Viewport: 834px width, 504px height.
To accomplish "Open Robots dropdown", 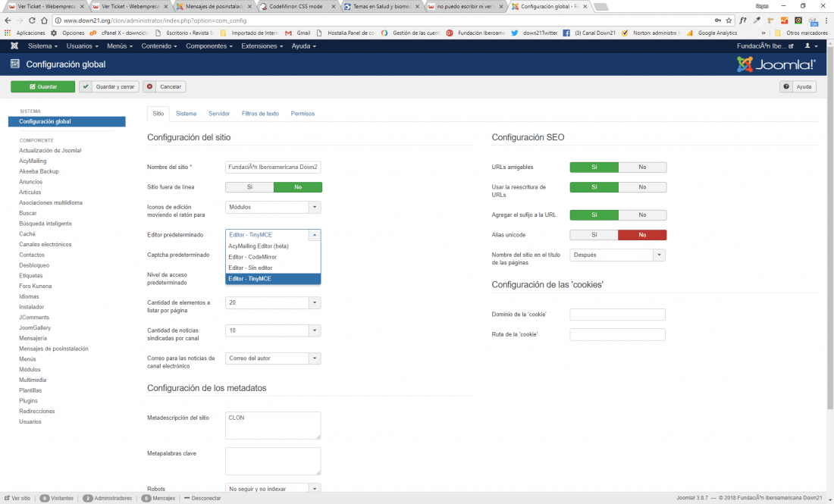I will (x=273, y=488).
